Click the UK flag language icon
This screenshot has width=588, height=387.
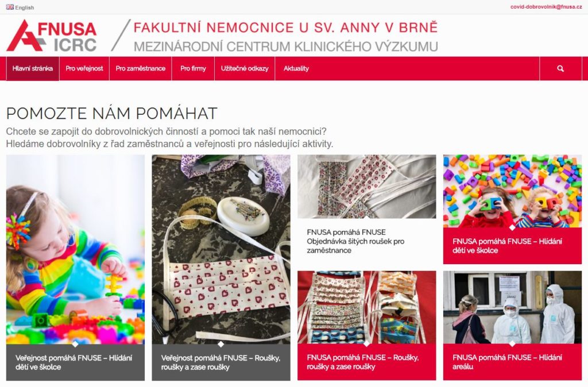point(10,7)
